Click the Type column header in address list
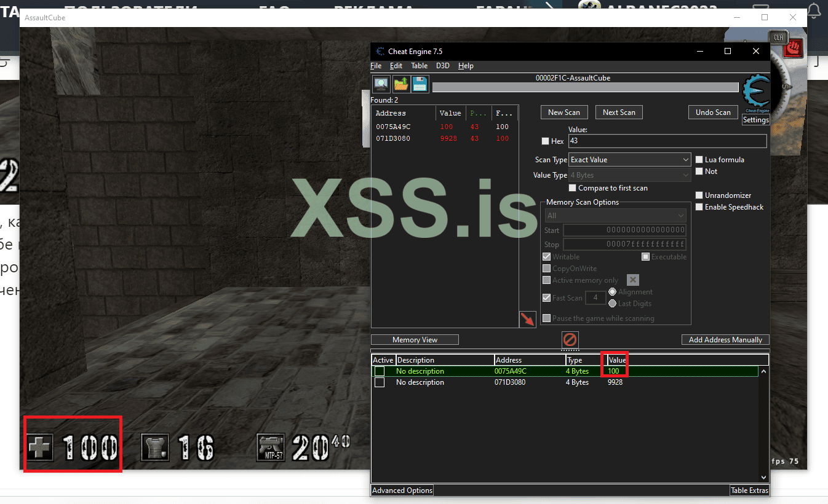 coord(586,360)
